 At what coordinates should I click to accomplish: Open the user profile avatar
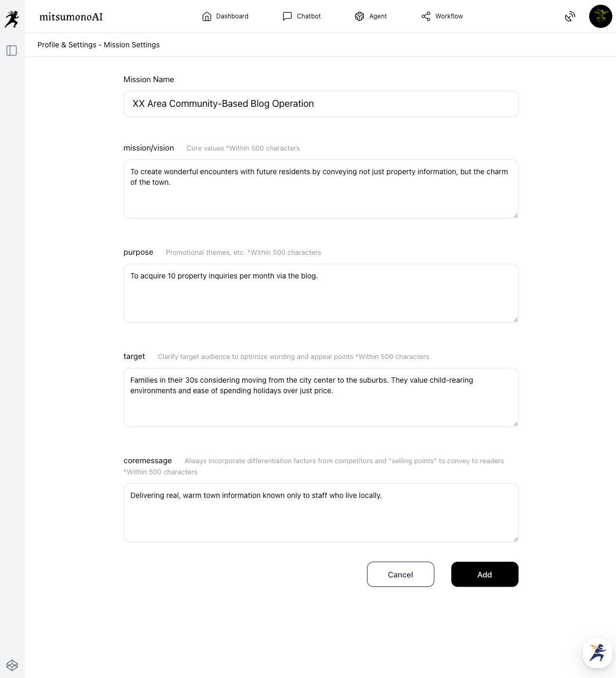tap(600, 16)
